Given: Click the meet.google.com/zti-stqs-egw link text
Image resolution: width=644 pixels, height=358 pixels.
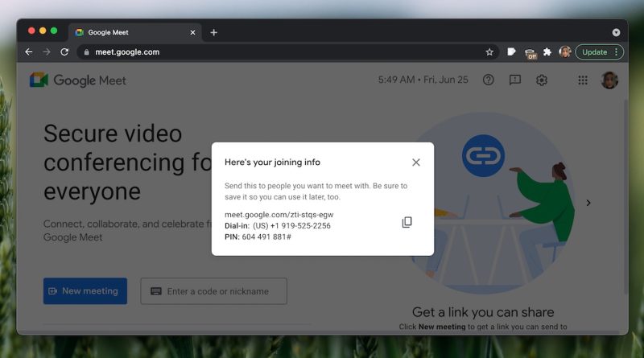Looking at the screenshot, I should (x=279, y=215).
